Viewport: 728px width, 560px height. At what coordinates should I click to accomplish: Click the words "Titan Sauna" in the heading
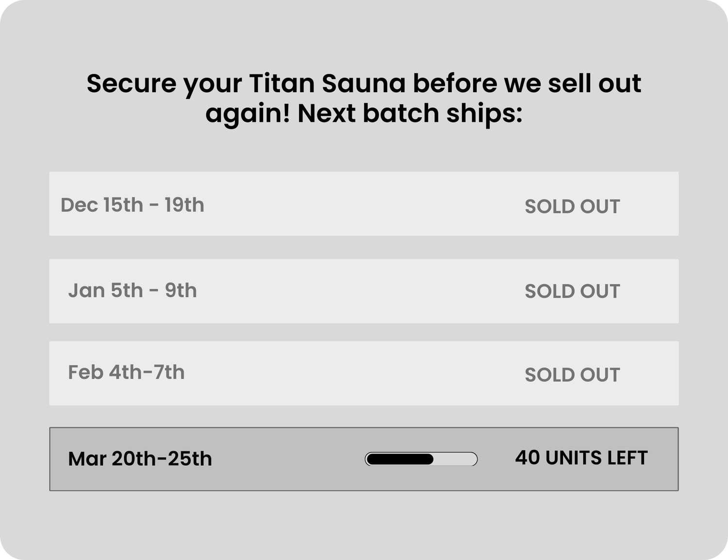pyautogui.click(x=327, y=83)
